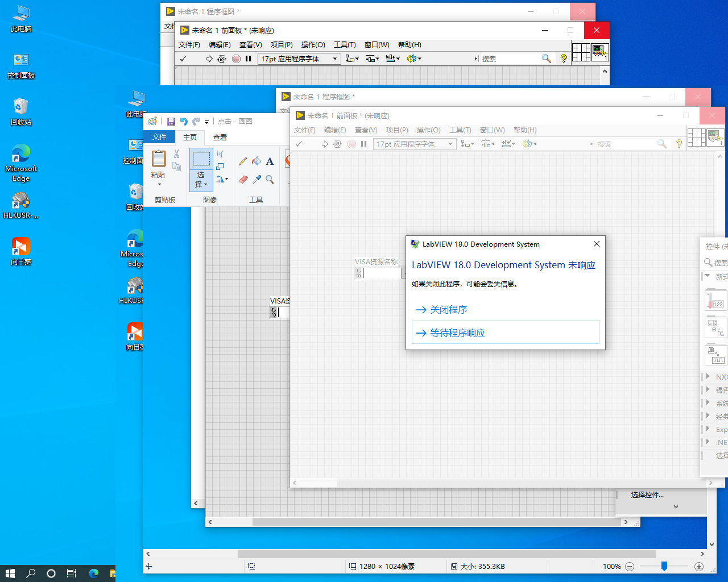Expand Paint quick access customize arrow
The image size is (728, 582).
[207, 122]
